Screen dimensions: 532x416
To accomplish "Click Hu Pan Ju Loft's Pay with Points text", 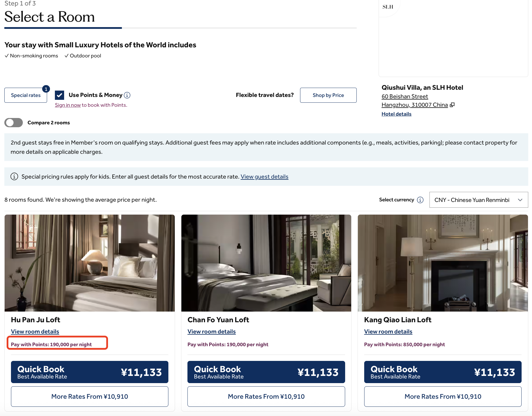I will tap(51, 344).
